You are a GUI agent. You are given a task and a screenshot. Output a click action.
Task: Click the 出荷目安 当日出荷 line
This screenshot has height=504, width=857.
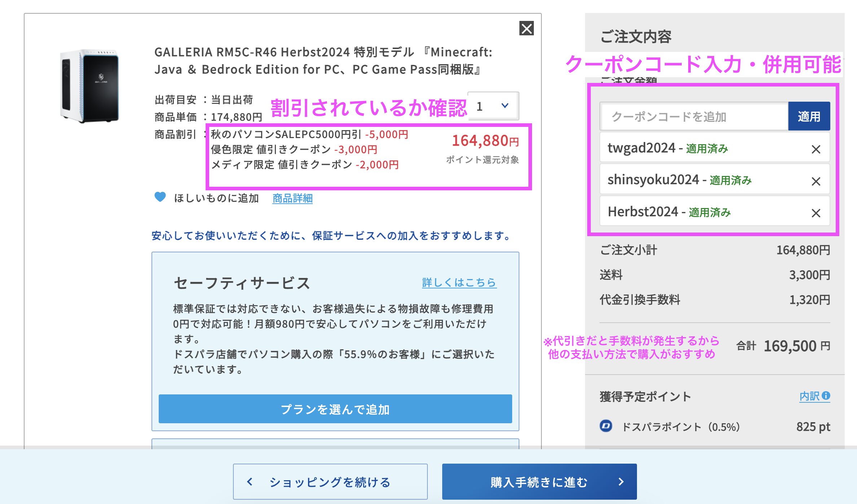[x=204, y=100]
